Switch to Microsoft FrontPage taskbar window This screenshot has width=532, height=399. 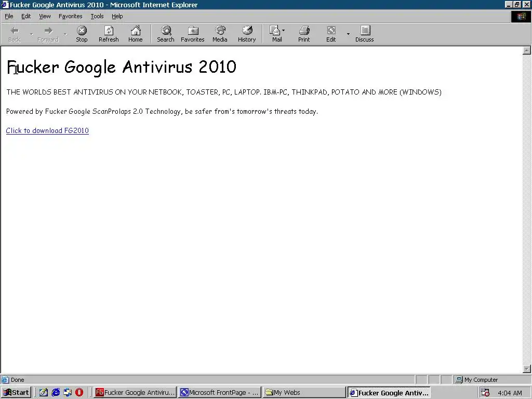[x=220, y=393]
